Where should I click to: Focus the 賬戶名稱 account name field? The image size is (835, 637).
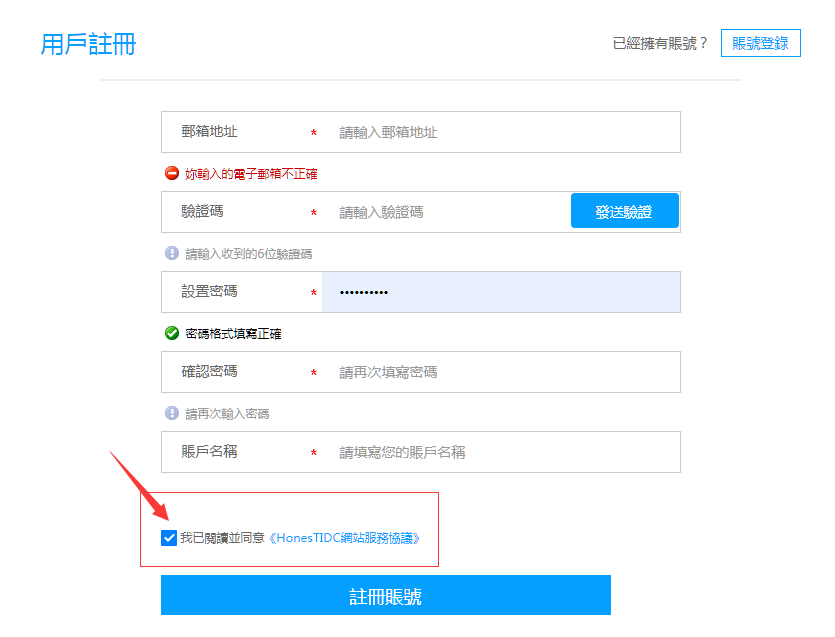point(500,452)
